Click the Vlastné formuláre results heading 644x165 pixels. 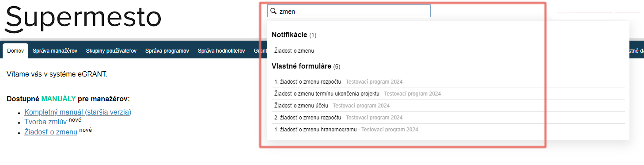(306, 66)
